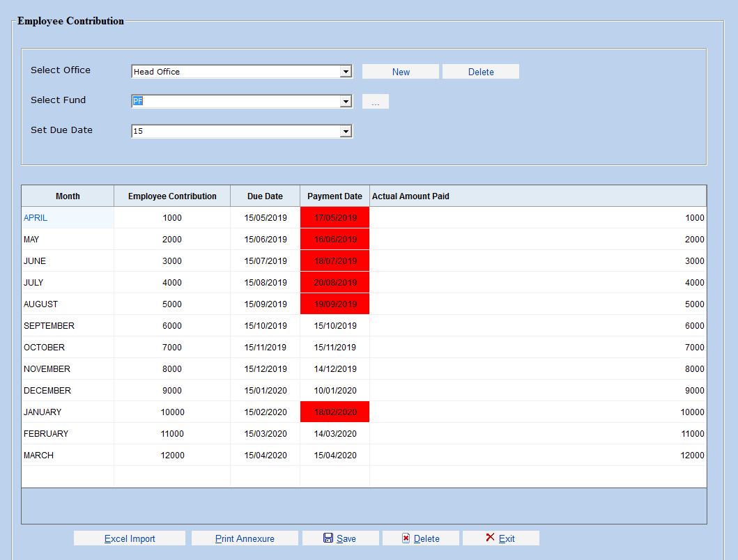The height and width of the screenshot is (560, 738).
Task: Click the Payment Date column header
Action: (x=335, y=196)
